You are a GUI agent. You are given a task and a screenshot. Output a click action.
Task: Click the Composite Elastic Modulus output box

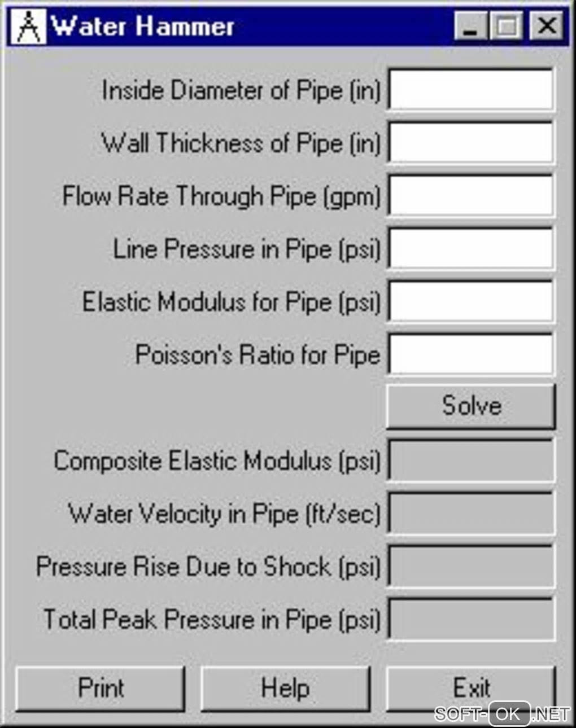471,461
